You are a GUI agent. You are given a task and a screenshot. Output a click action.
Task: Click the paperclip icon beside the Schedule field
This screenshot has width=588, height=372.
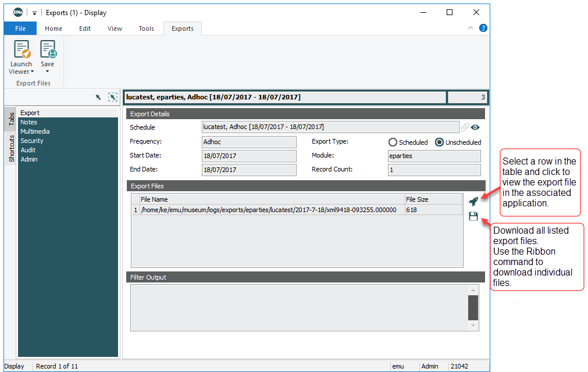(x=464, y=127)
